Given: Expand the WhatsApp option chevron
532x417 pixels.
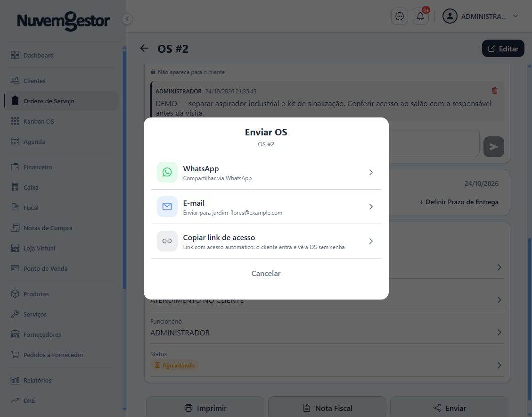Looking at the screenshot, I should click(371, 173).
